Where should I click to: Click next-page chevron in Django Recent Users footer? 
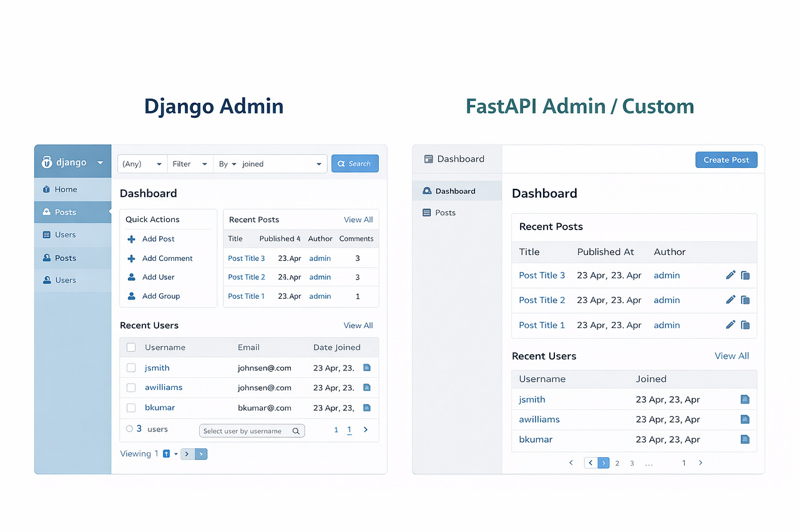click(366, 430)
